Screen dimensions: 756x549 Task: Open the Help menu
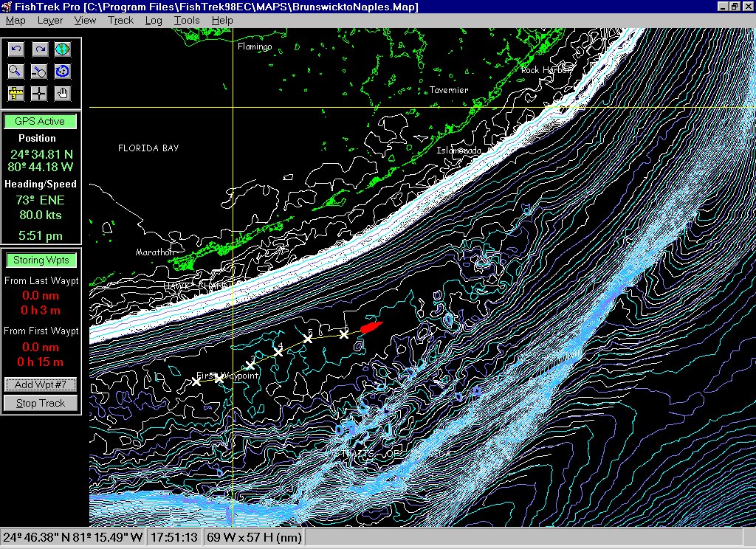click(221, 20)
